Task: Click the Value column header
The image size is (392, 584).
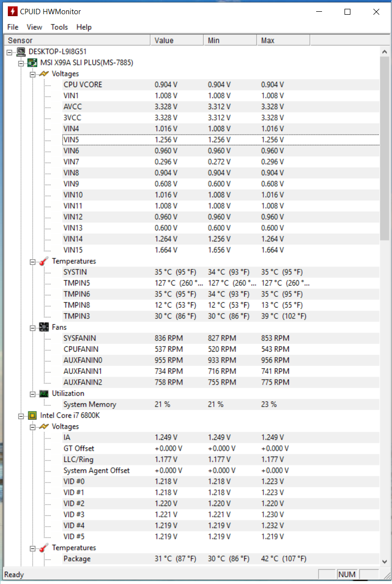Action: 177,40
